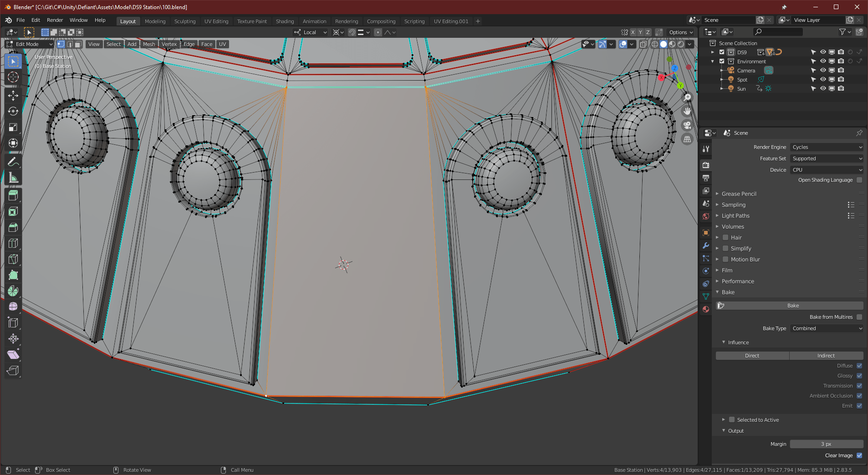This screenshot has width=868, height=475.
Task: Choose the Measure tool
Action: (13, 178)
